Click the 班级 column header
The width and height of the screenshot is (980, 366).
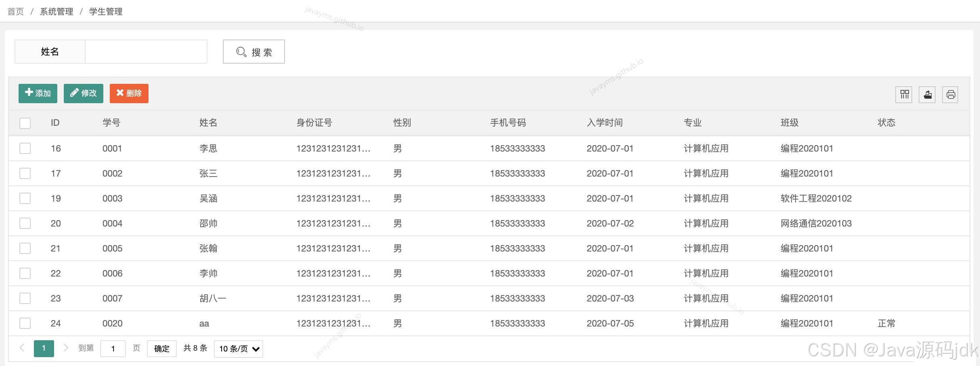789,123
